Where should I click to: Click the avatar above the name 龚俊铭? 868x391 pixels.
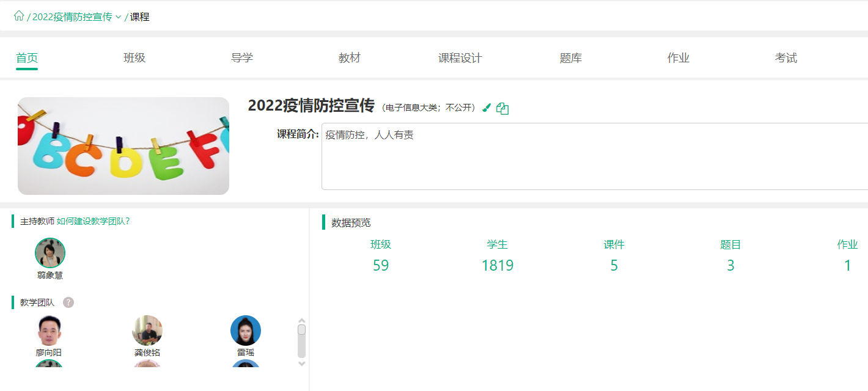147,331
